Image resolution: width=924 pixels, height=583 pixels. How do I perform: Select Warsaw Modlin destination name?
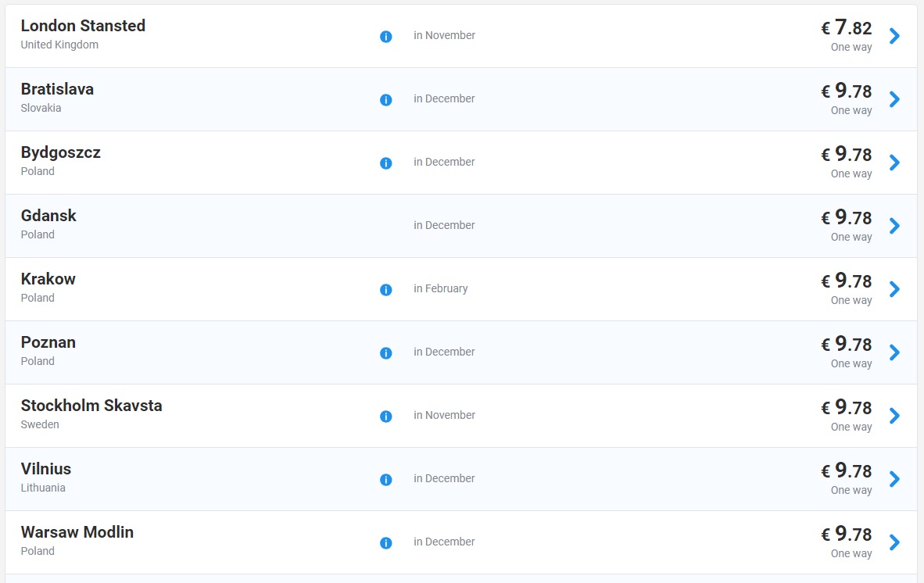(x=77, y=532)
